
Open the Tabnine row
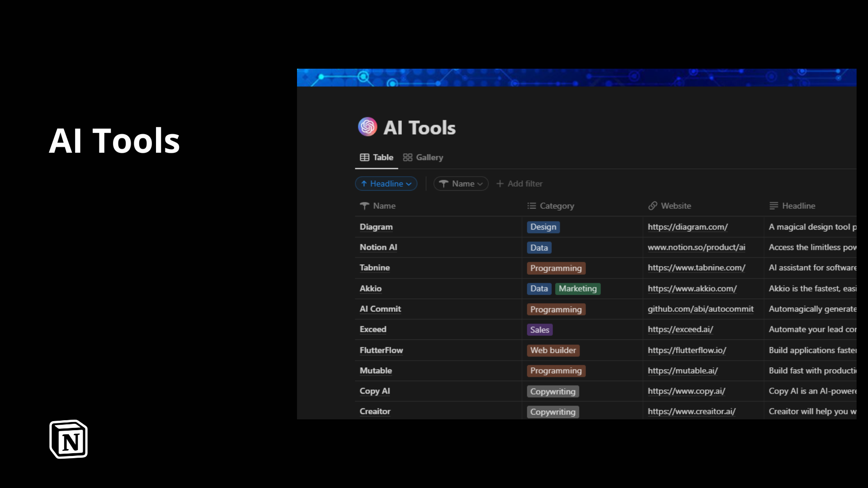pos(375,267)
